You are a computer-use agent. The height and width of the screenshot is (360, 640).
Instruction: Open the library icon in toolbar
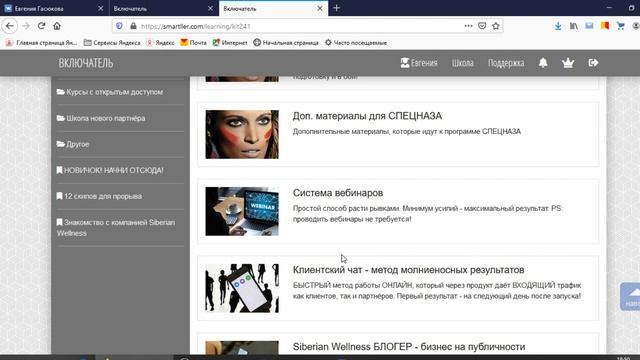coord(573,26)
